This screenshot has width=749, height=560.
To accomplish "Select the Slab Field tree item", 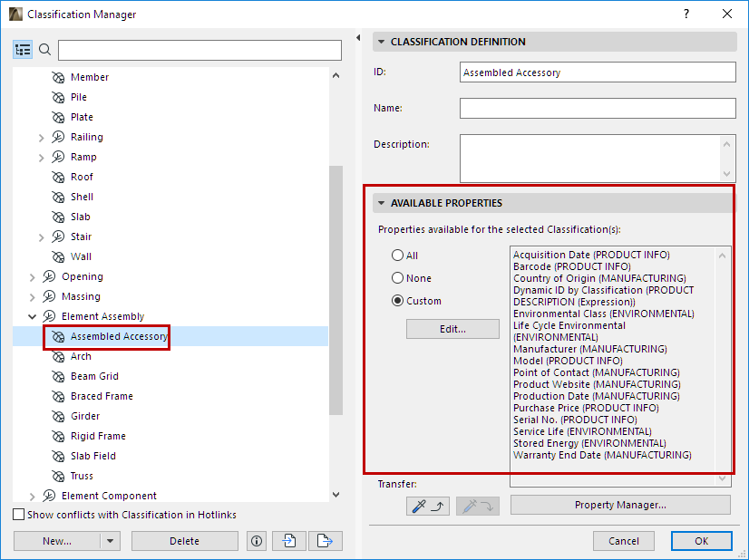I will [x=93, y=456].
